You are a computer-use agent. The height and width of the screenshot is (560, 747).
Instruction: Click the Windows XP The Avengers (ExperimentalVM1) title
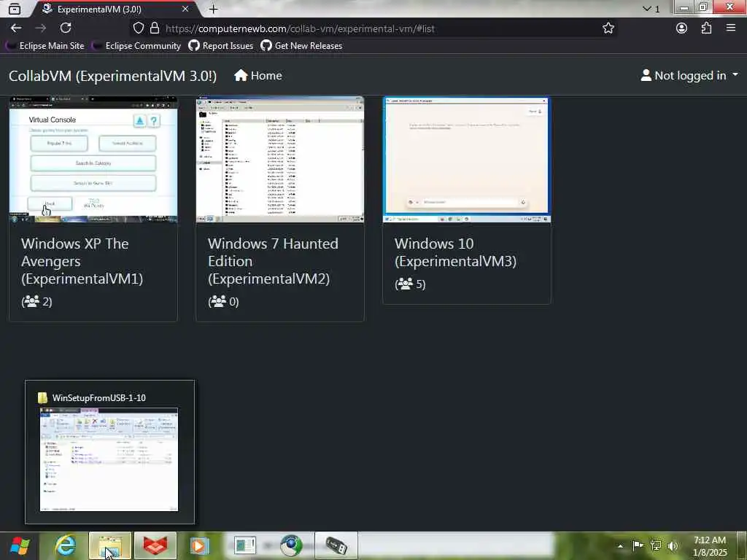click(82, 261)
